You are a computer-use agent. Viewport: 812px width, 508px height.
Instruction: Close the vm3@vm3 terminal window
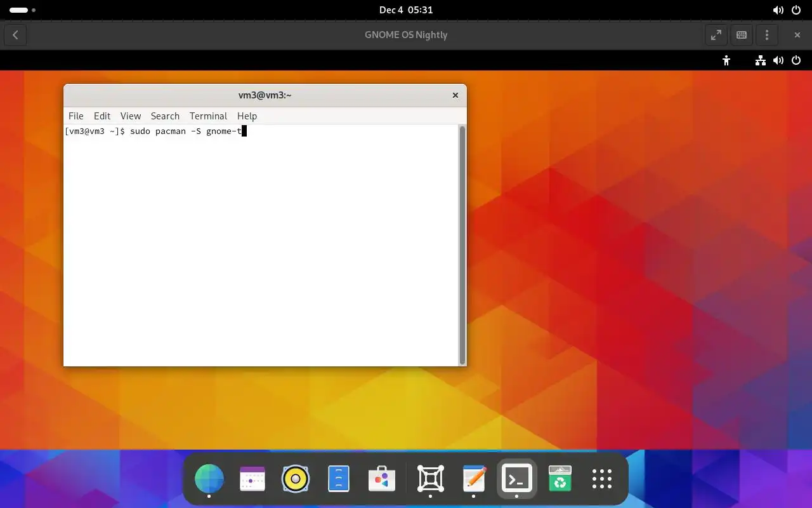[455, 95]
